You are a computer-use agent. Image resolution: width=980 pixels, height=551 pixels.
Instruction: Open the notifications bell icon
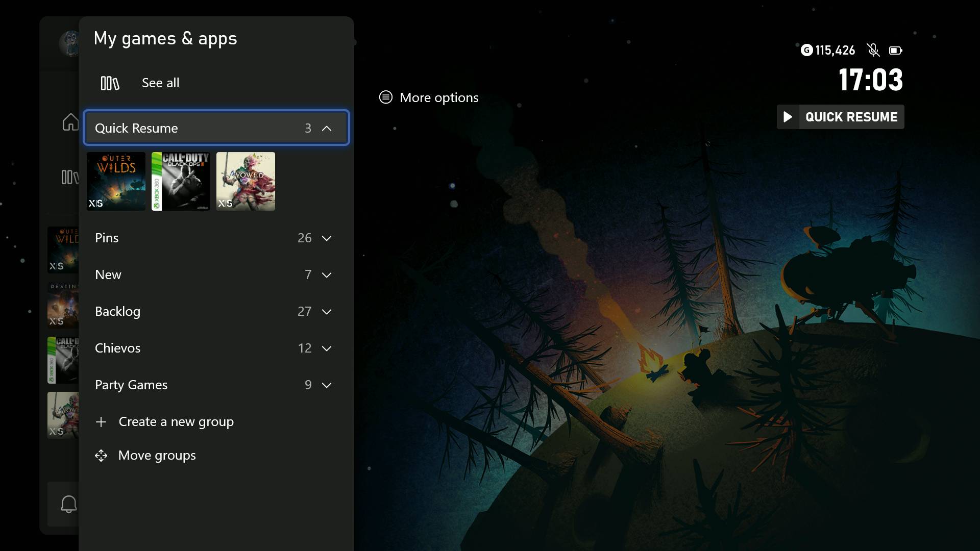point(68,504)
